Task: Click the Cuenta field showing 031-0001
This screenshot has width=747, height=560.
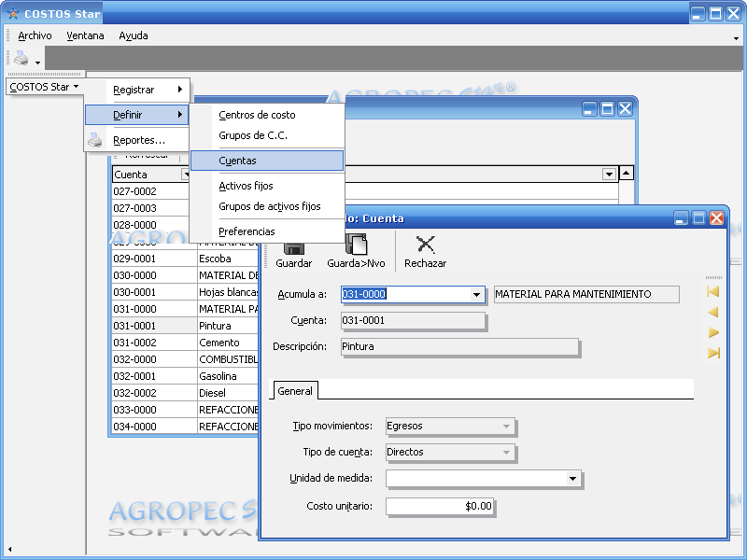Action: (413, 320)
